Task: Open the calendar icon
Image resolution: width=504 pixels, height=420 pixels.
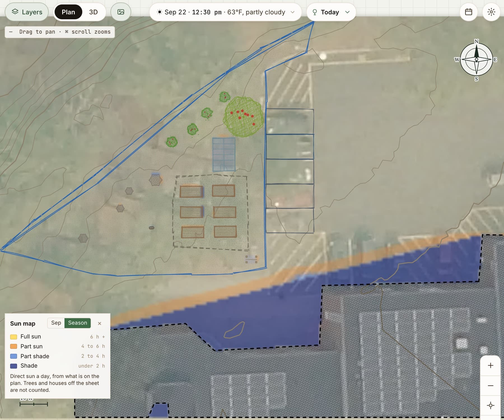Action: pos(468,12)
